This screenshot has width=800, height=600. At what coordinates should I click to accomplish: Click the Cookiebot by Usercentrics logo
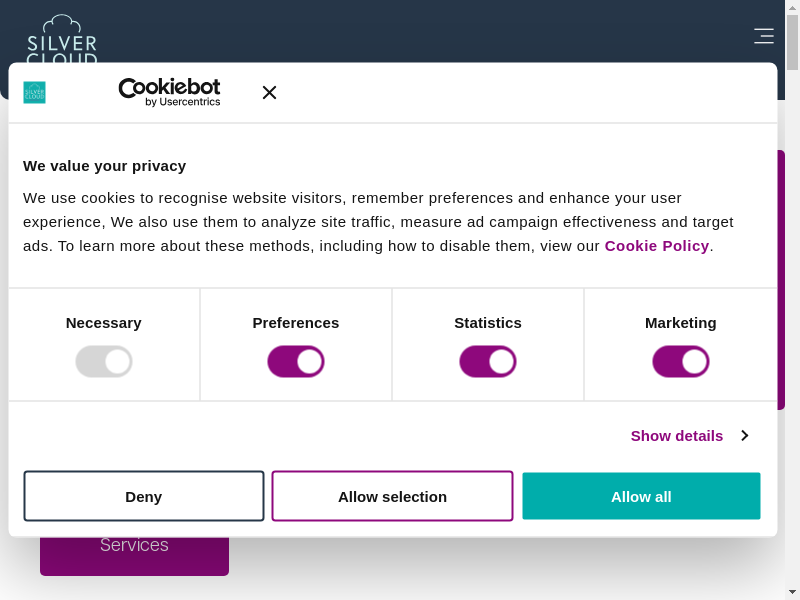point(169,92)
